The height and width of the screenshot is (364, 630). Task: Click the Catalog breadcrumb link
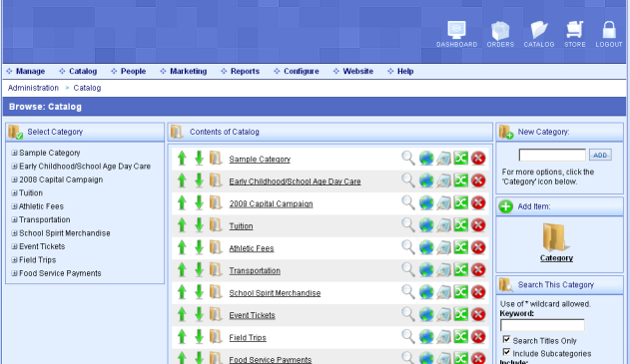point(87,88)
